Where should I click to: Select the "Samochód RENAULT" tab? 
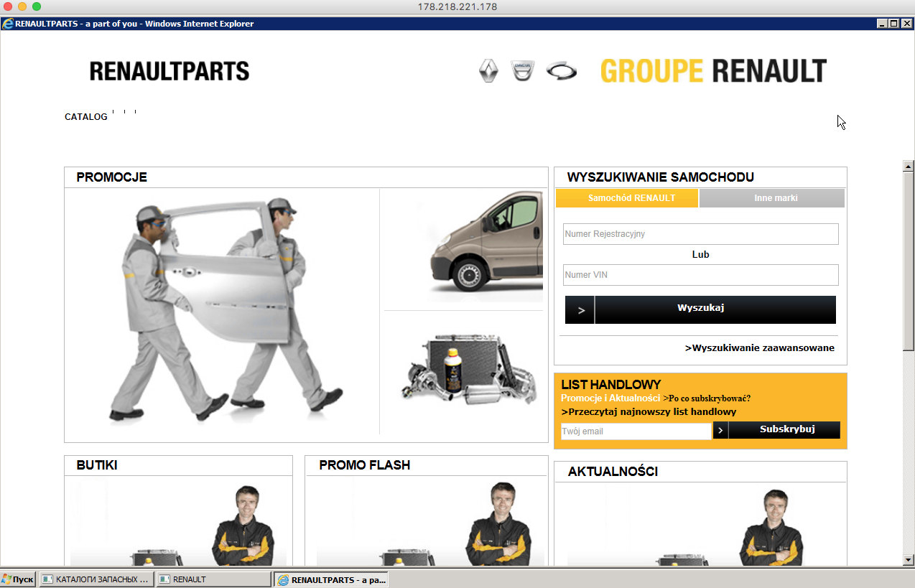[626, 198]
